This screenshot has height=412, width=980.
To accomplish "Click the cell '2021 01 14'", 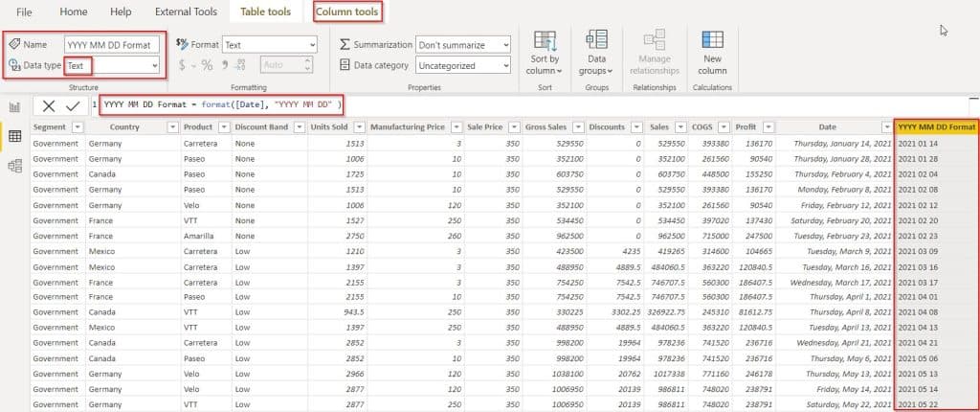I will [936, 144].
